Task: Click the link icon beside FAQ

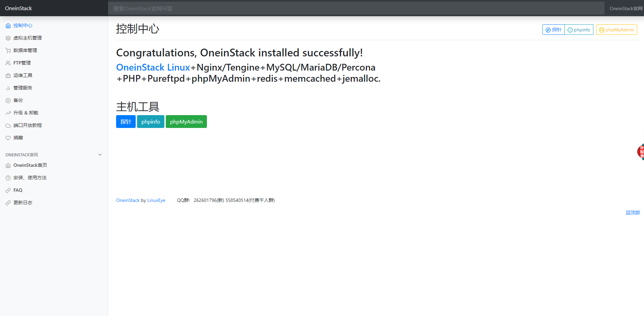Action: [x=8, y=190]
